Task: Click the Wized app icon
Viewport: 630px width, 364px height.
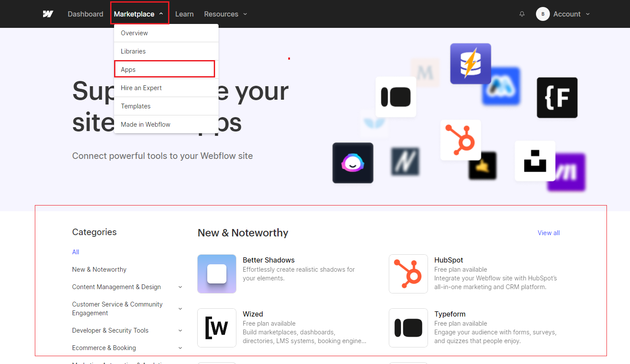Action: (x=217, y=328)
